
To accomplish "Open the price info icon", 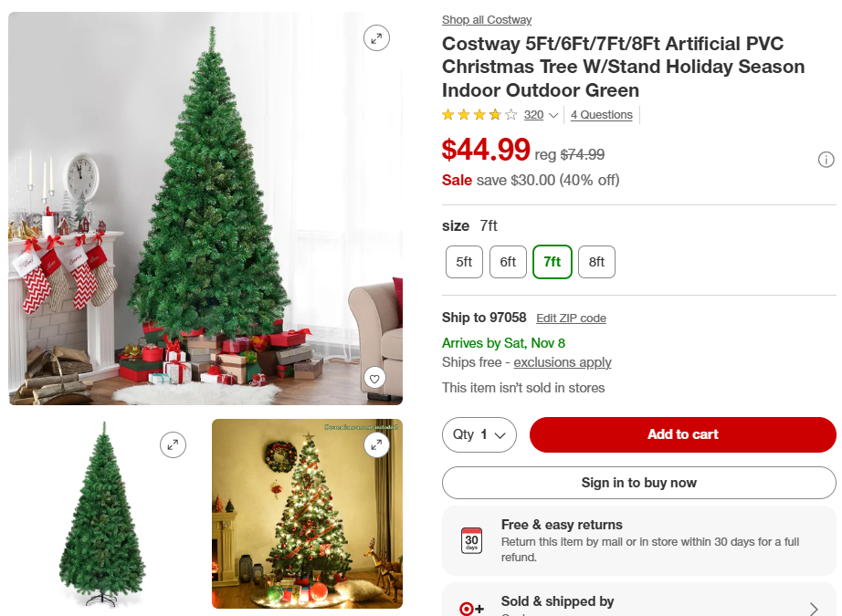I will pos(826,160).
